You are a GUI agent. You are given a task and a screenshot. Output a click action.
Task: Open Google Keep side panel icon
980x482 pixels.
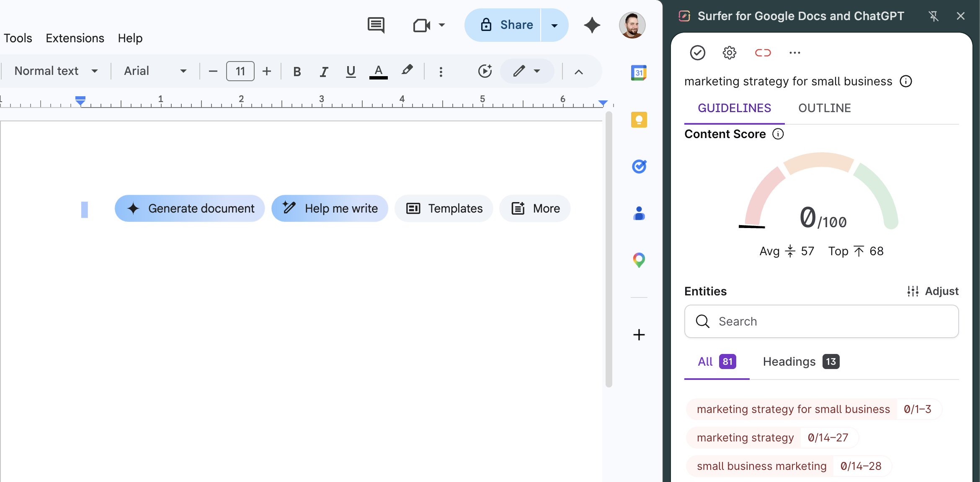[639, 120]
